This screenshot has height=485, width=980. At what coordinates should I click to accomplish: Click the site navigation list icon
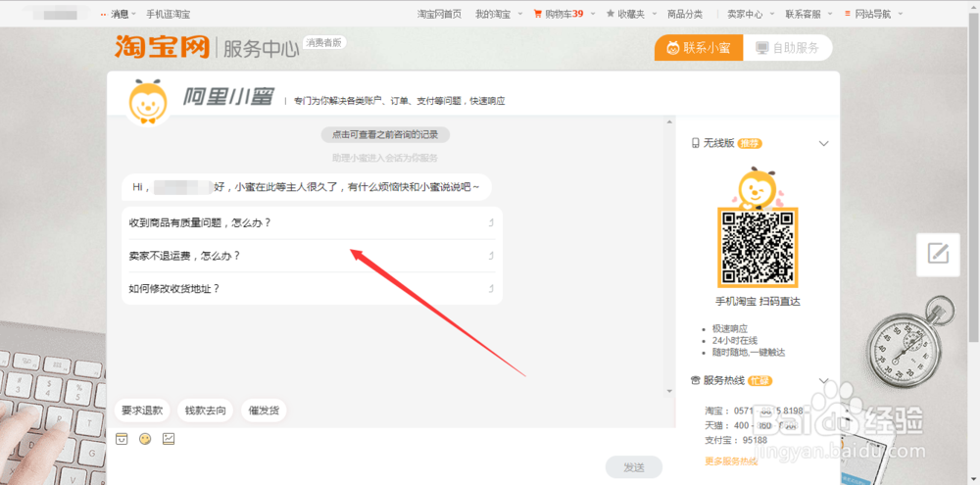click(x=848, y=14)
